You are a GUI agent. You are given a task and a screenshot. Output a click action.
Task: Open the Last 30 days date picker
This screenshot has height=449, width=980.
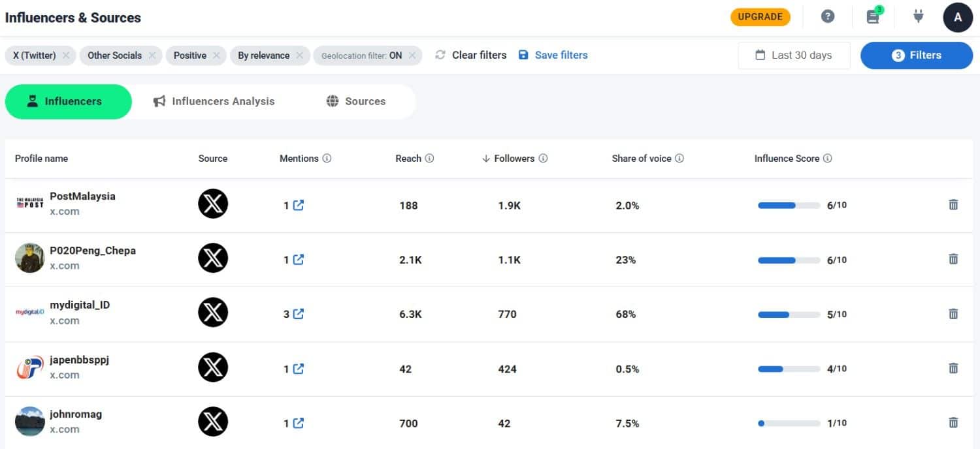click(x=794, y=55)
